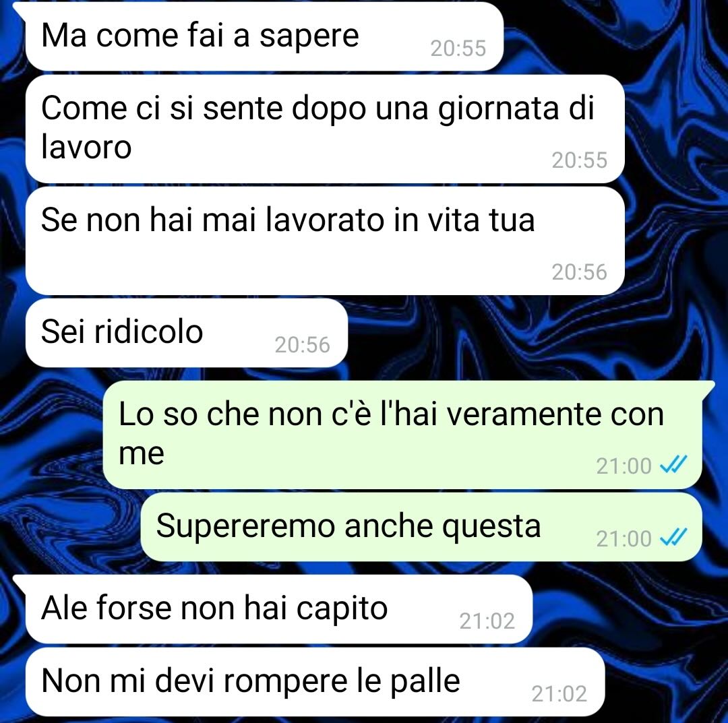Select the "Supereremo anche questa" sent message
This screenshot has height=723, width=728.
pyautogui.click(x=421, y=527)
